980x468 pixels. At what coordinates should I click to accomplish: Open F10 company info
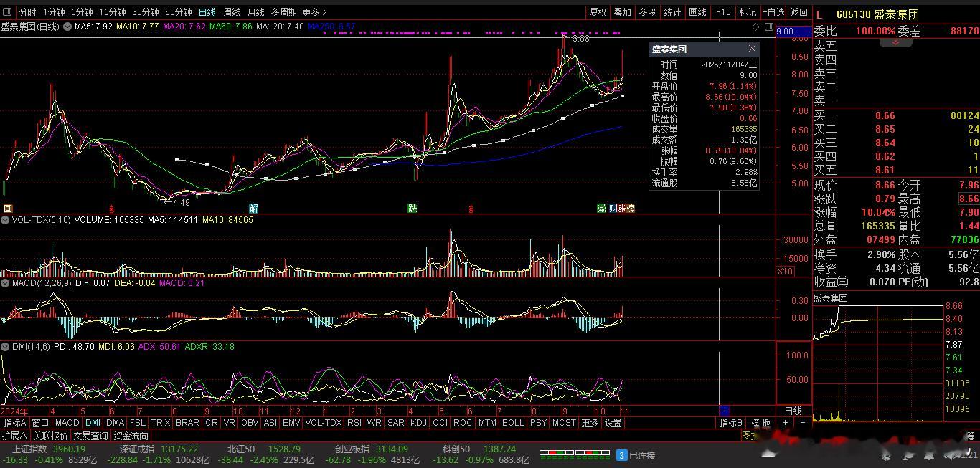pyautogui.click(x=723, y=12)
